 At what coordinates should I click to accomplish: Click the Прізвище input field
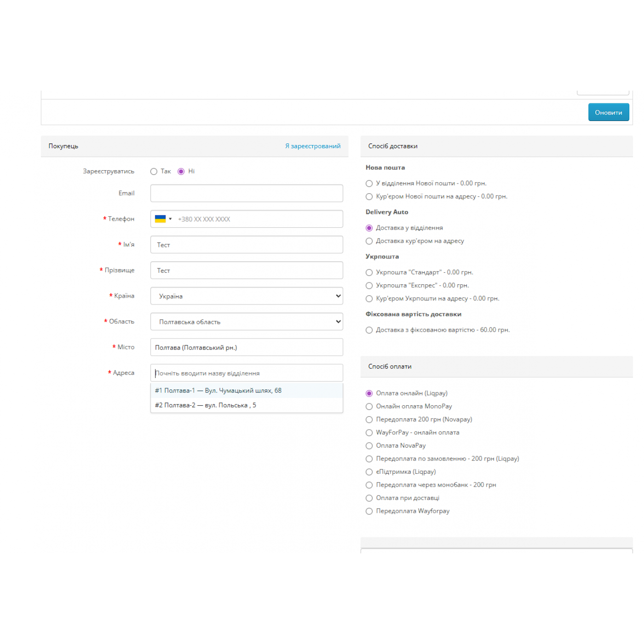point(246,270)
